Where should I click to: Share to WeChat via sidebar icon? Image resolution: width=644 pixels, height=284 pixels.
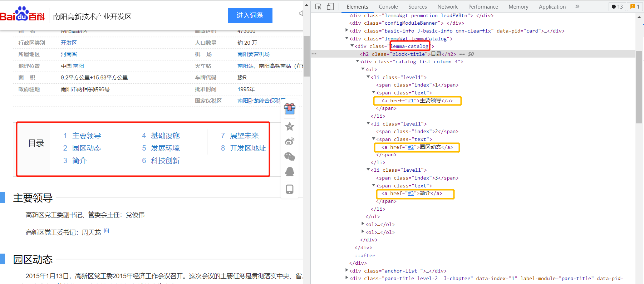(x=290, y=157)
